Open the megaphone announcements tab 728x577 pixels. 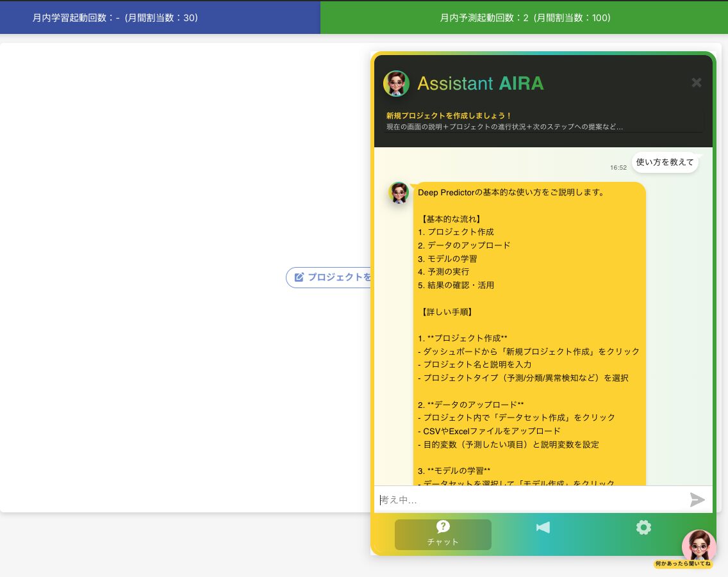(543, 528)
